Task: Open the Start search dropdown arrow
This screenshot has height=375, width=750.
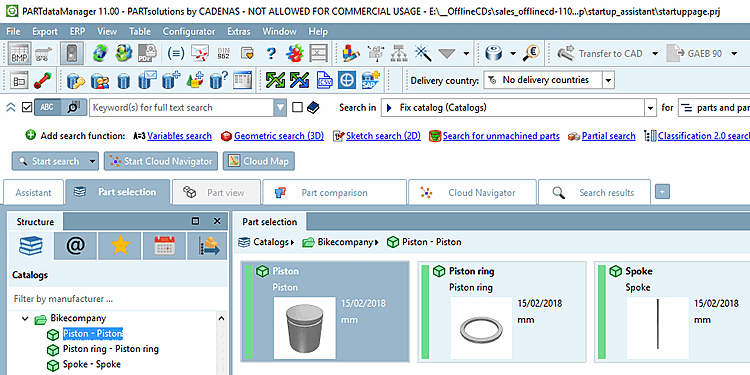Action: pos(93,161)
